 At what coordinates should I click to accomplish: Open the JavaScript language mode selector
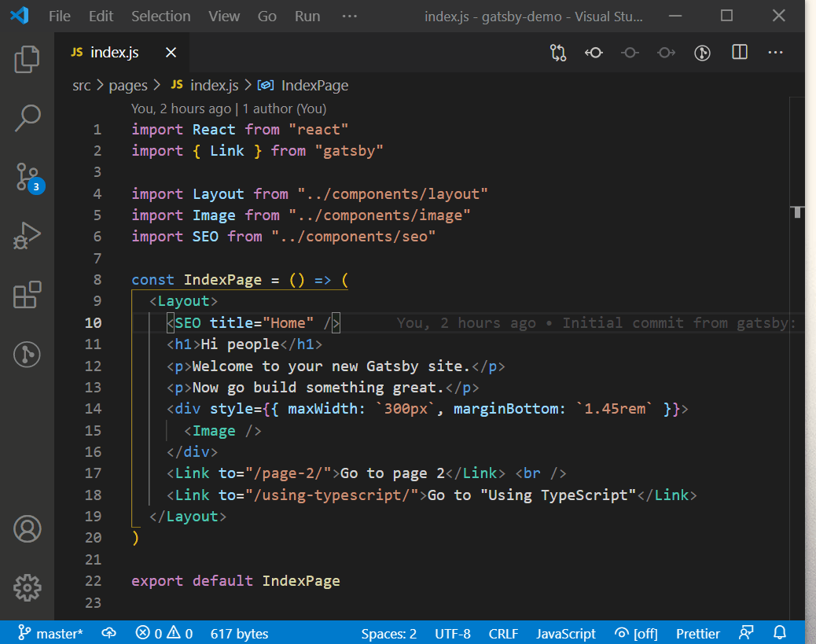(x=566, y=633)
